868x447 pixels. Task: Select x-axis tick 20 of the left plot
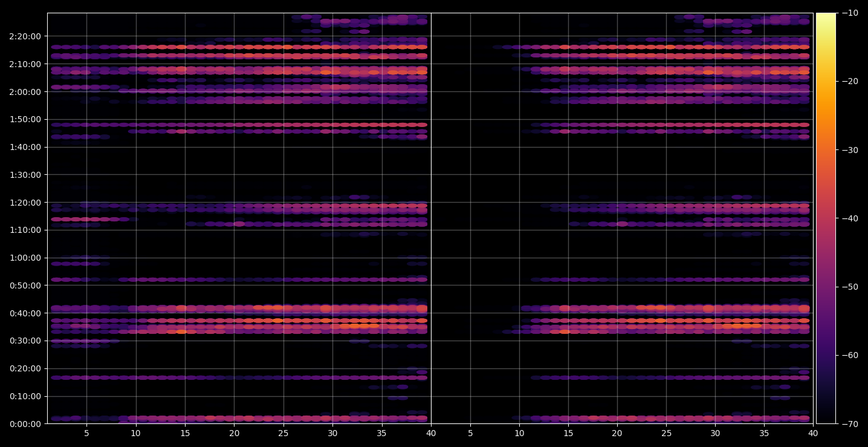pyautogui.click(x=235, y=433)
